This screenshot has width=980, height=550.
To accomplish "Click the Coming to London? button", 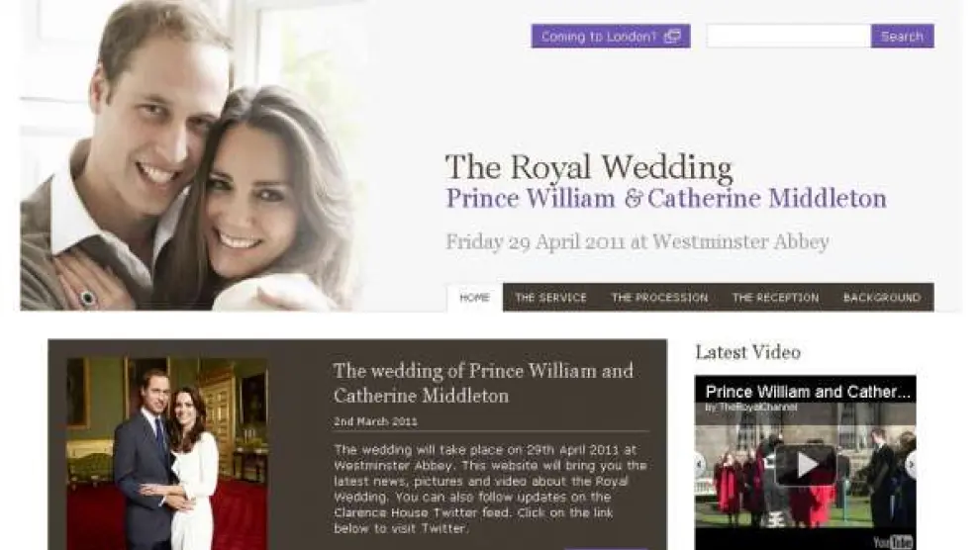I will pyautogui.click(x=611, y=37).
